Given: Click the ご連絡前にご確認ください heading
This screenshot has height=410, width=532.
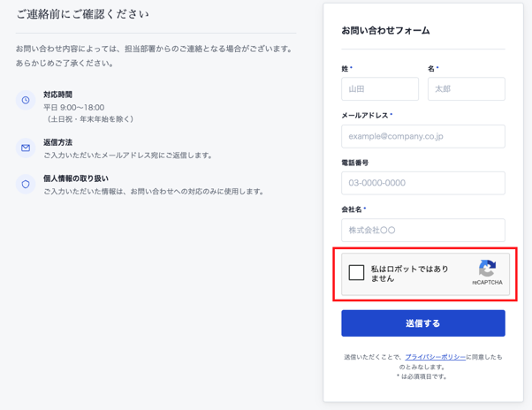Looking at the screenshot, I should (82, 14).
